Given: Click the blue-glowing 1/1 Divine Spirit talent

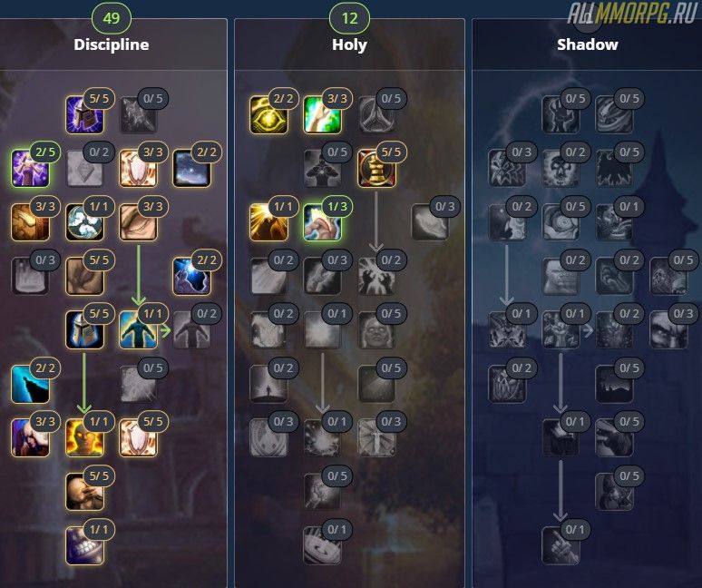Looking at the screenshot, I should [x=138, y=330].
